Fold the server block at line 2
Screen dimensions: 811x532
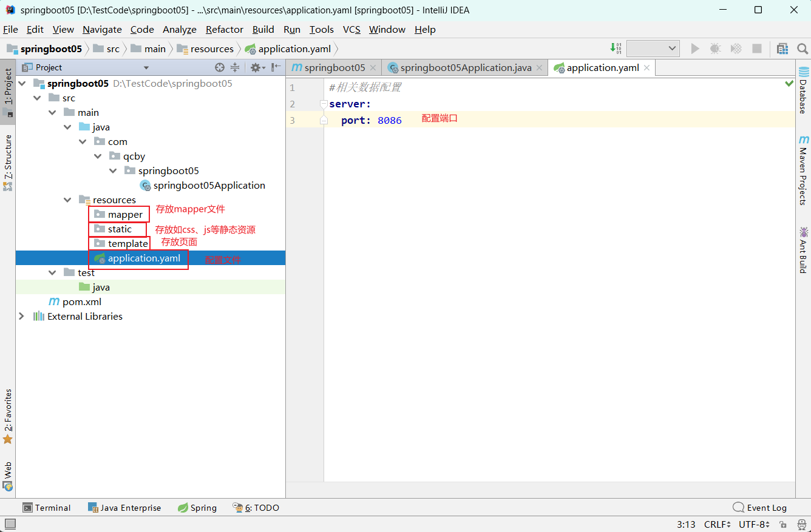(324, 104)
